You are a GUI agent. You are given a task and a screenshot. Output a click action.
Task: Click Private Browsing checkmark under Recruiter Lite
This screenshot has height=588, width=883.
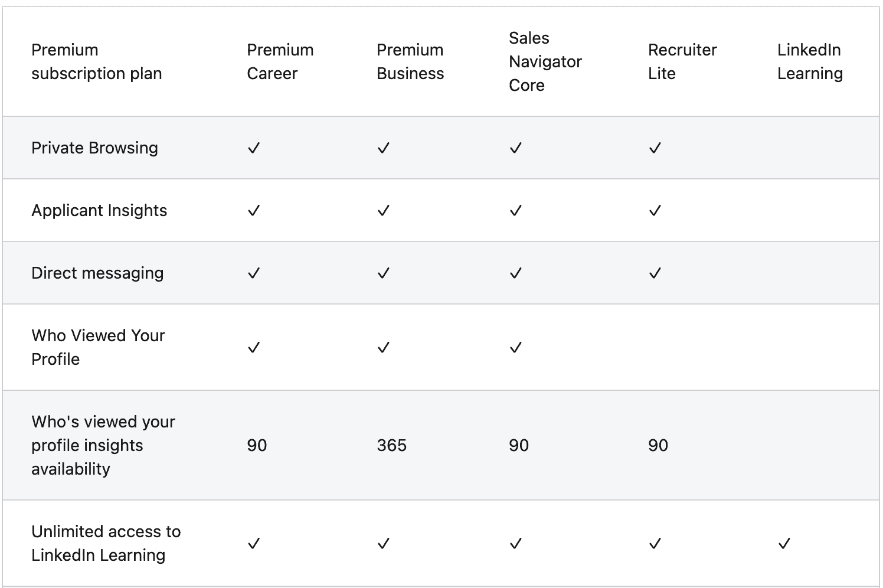(x=655, y=148)
